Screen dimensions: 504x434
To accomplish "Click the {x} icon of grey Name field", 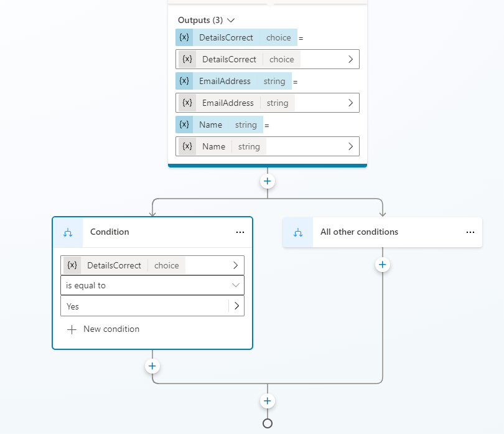I will [187, 146].
